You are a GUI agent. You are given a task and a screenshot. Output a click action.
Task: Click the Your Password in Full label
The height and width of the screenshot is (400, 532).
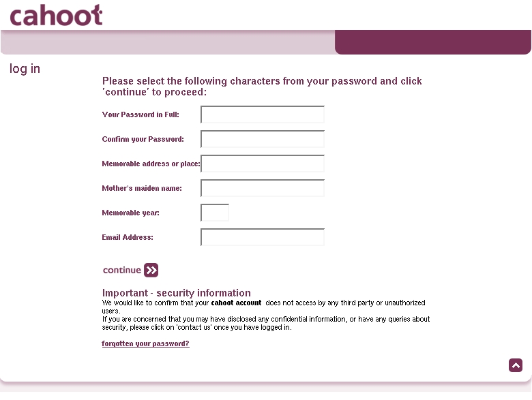(x=141, y=114)
